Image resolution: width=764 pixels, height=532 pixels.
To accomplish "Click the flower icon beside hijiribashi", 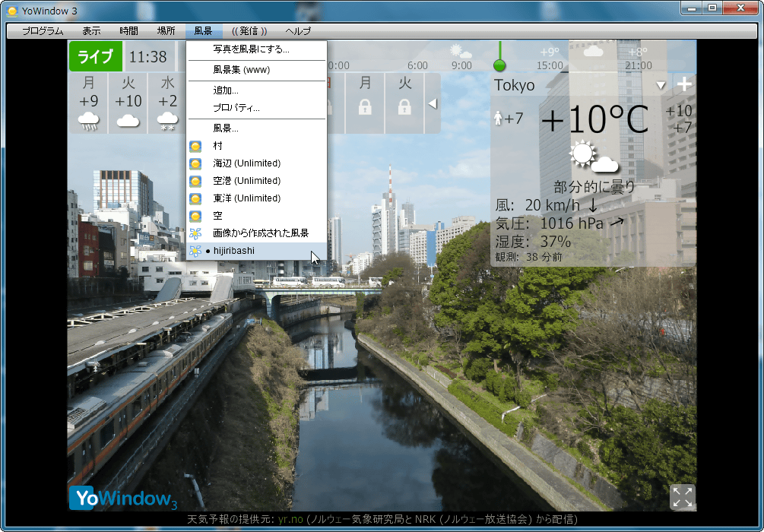I will (195, 251).
